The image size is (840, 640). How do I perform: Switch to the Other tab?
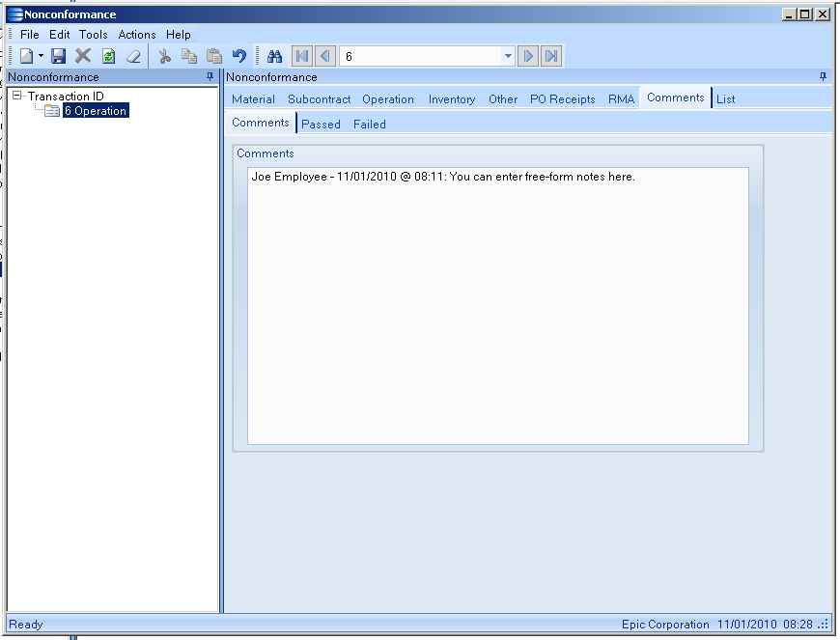503,99
